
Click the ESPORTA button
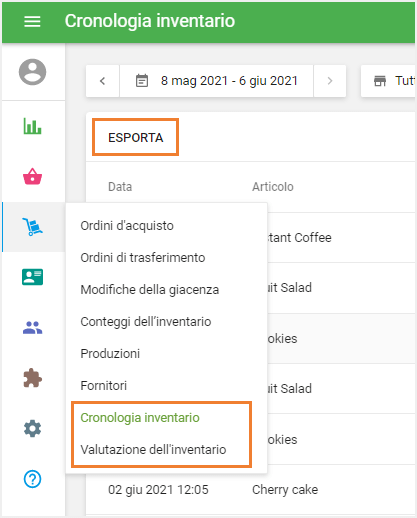[x=136, y=137]
